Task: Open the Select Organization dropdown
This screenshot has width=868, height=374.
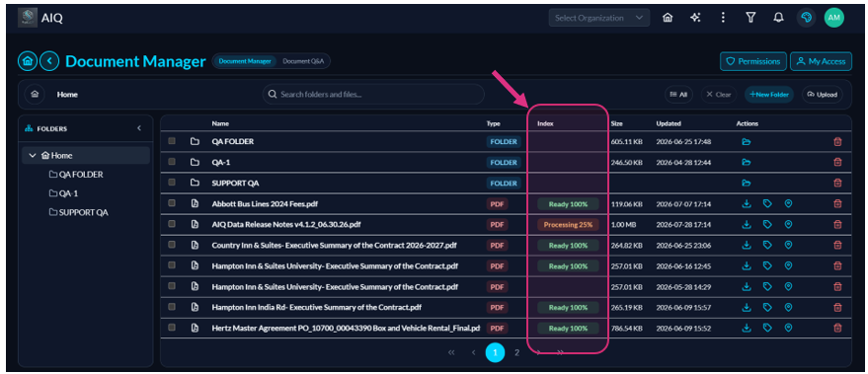Action: [x=599, y=18]
